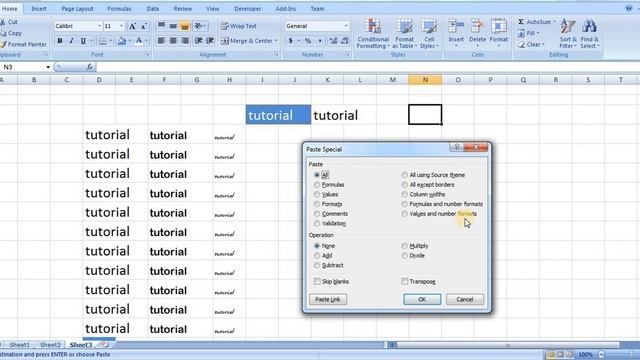Screen dimensions: 640x360
Task: Apply Percent Style format
Action: [x=308, y=41]
